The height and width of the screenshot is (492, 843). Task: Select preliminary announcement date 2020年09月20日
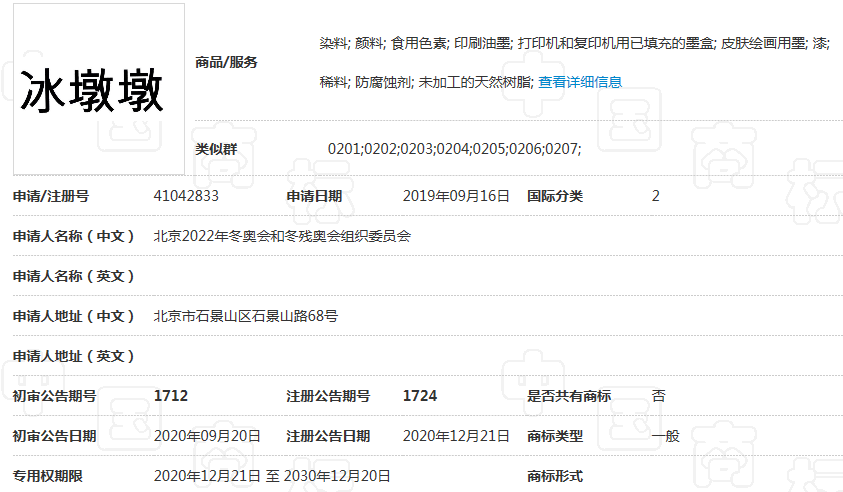click(207, 436)
